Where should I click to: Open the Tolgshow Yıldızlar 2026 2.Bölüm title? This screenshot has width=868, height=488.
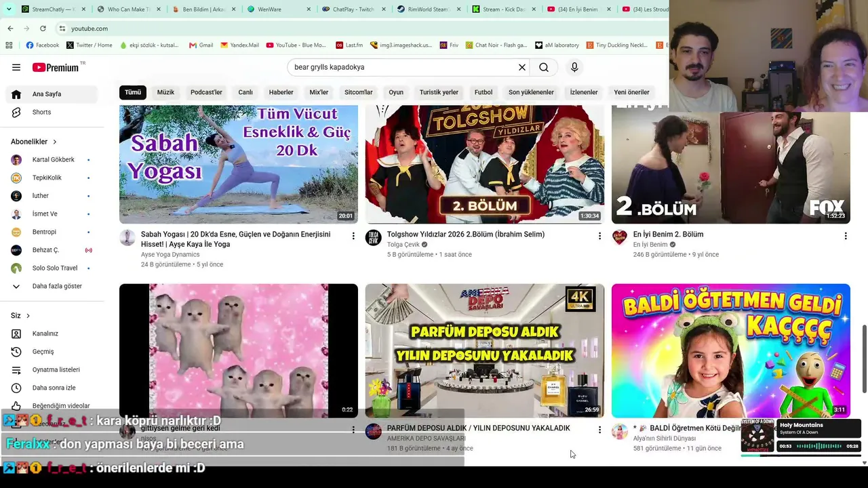466,235
